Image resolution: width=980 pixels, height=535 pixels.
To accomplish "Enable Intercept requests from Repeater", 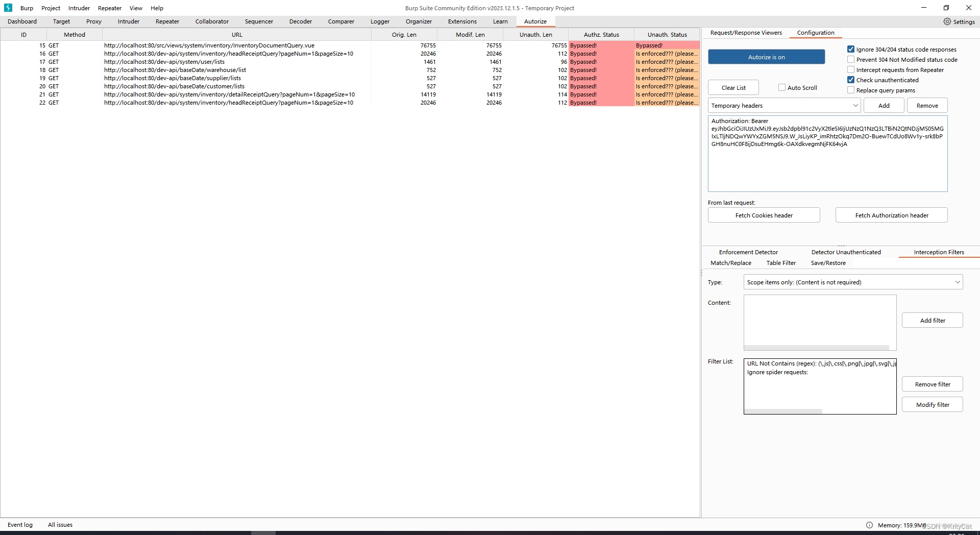I will [851, 70].
